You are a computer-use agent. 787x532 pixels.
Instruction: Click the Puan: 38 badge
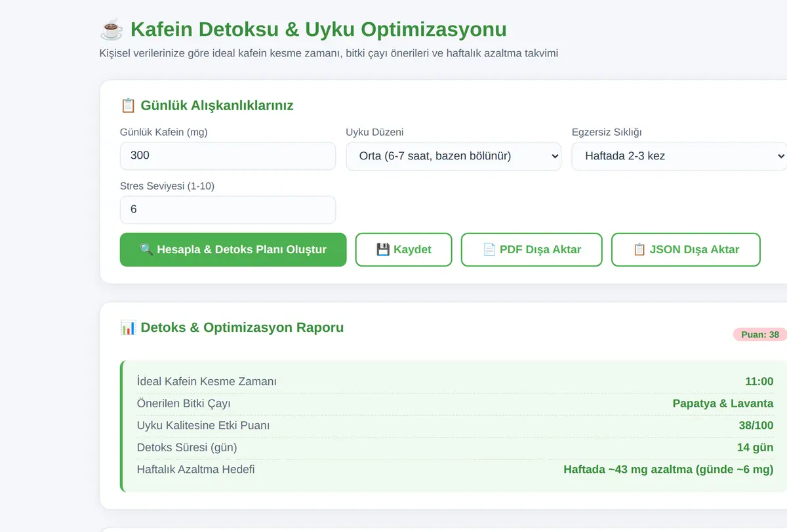pyautogui.click(x=760, y=335)
